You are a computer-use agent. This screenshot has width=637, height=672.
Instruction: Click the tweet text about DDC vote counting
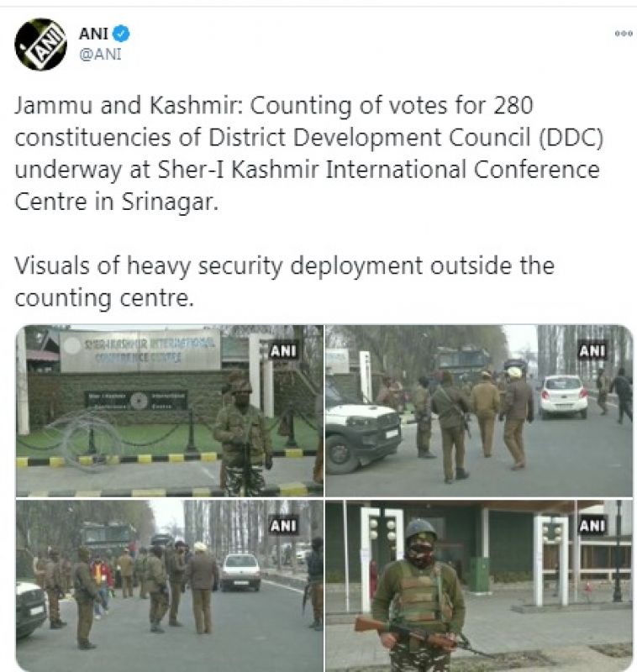(308, 154)
